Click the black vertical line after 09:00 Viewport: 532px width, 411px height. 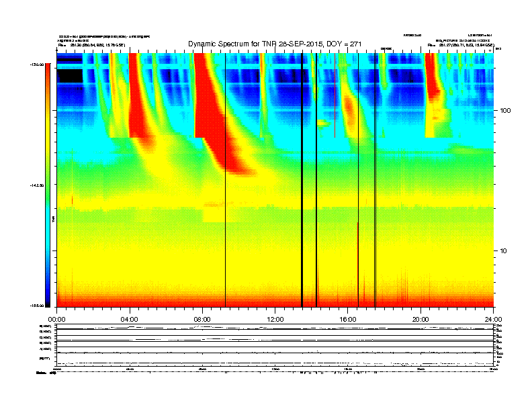225,180
